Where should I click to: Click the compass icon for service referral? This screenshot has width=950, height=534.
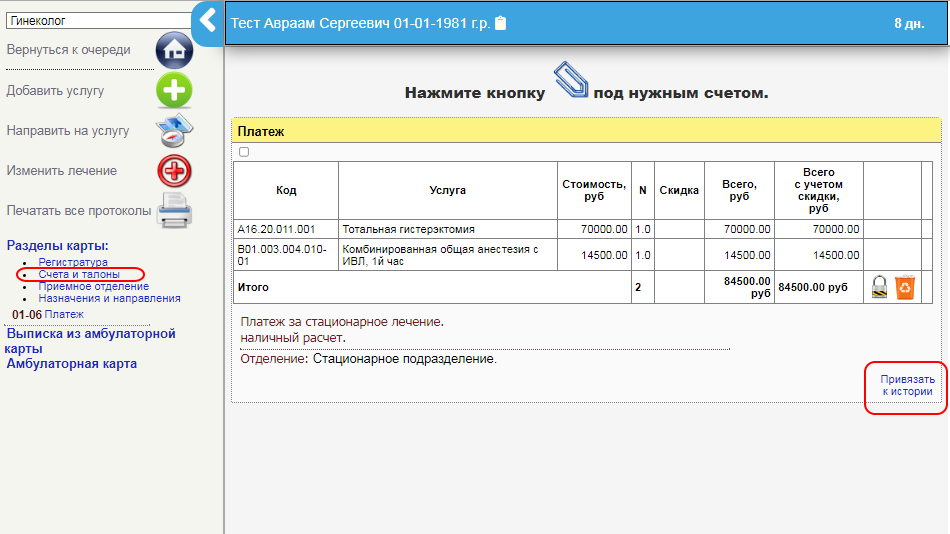coord(174,131)
